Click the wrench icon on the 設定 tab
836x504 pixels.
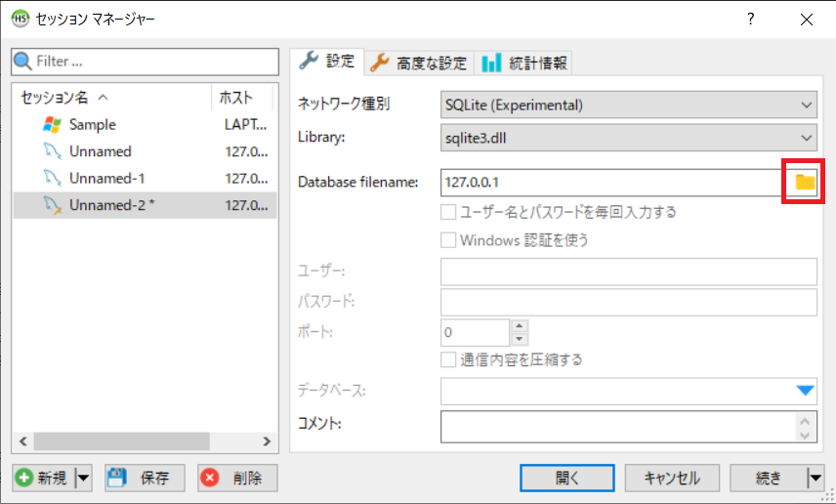pyautogui.click(x=309, y=61)
